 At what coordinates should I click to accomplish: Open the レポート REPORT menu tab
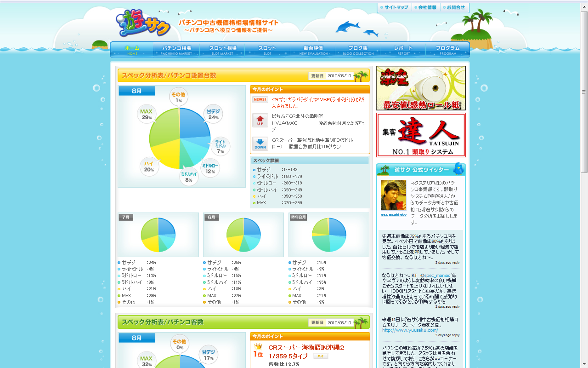click(x=403, y=50)
